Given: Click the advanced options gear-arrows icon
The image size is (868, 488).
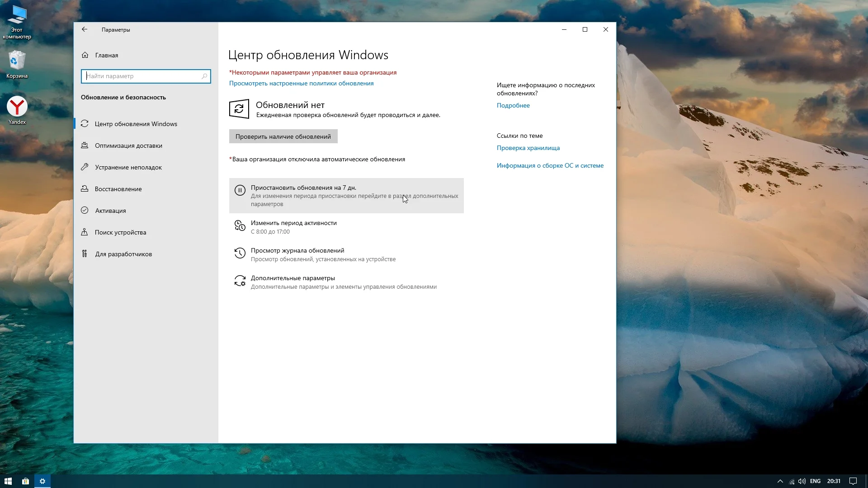Looking at the screenshot, I should coord(240,281).
